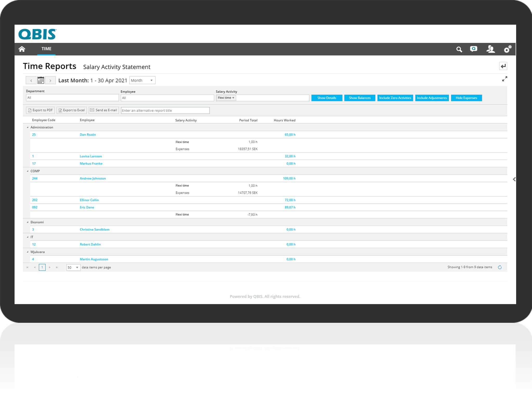Collapse the COMP group
Image resolution: width=532 pixels, height=395 pixels.
click(x=28, y=171)
